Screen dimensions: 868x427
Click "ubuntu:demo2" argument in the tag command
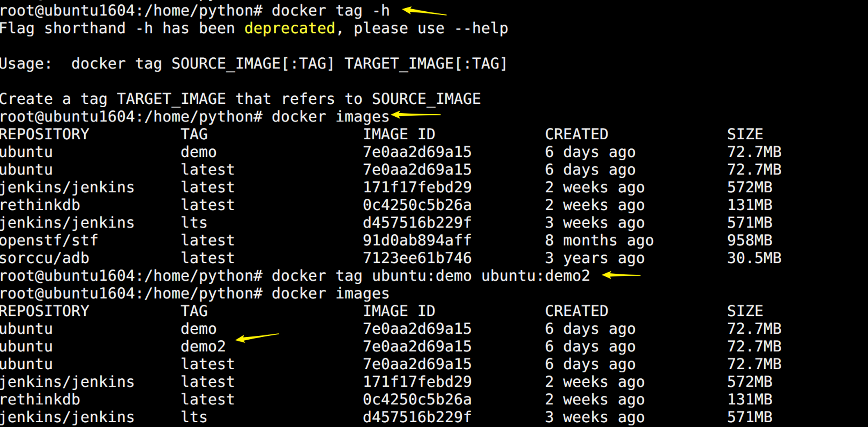(536, 276)
